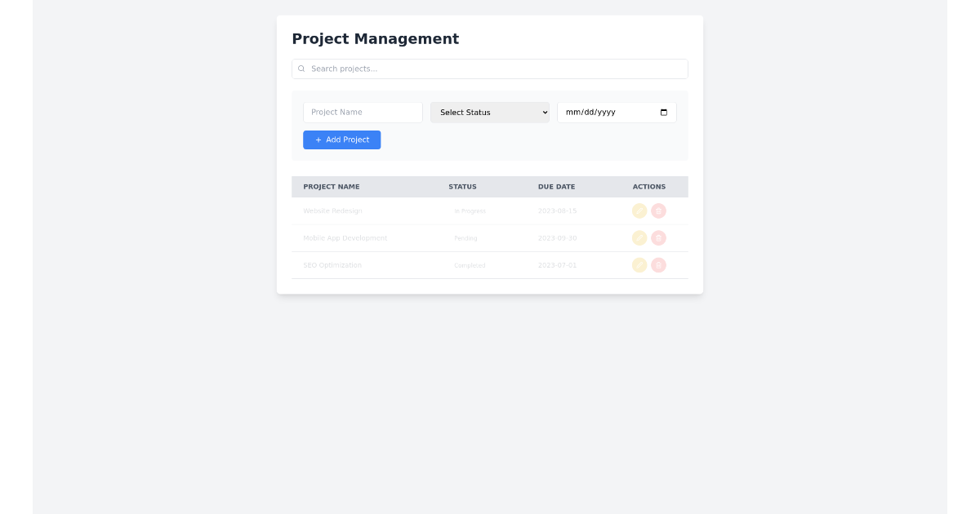The image size is (980, 514).
Task: Click the delete trash icon for Website Redesign
Action: (659, 210)
